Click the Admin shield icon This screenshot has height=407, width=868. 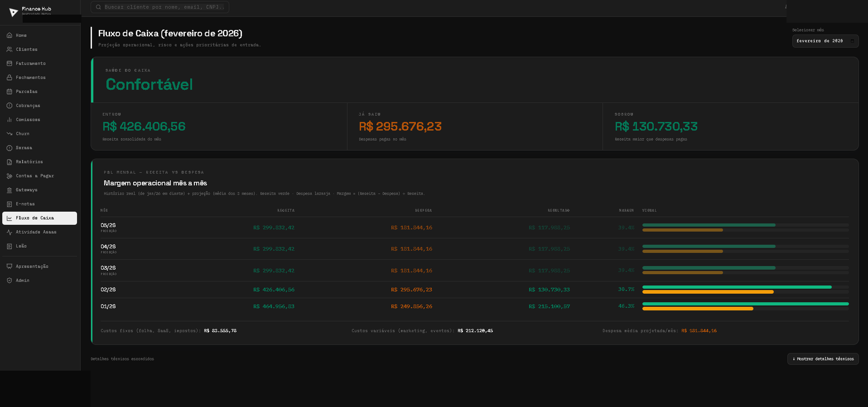click(9, 280)
